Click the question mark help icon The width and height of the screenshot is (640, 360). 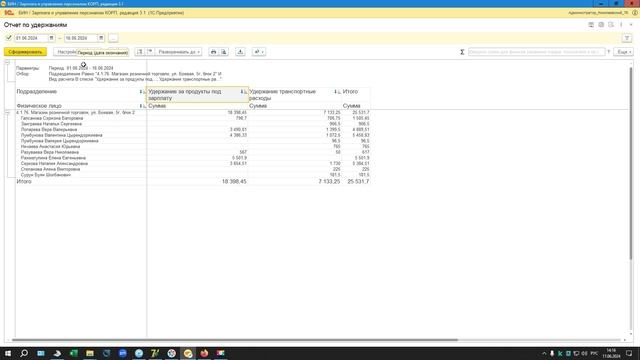coord(609,52)
